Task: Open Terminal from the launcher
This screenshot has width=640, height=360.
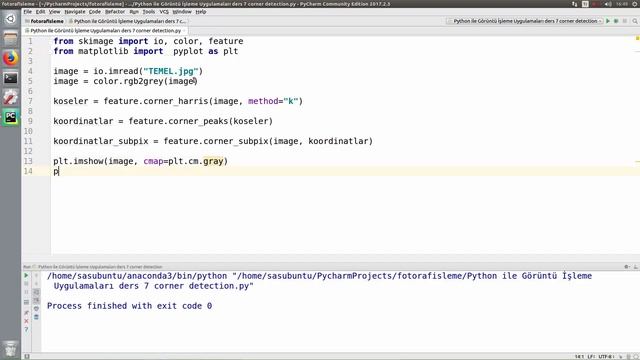Action: click(x=10, y=78)
